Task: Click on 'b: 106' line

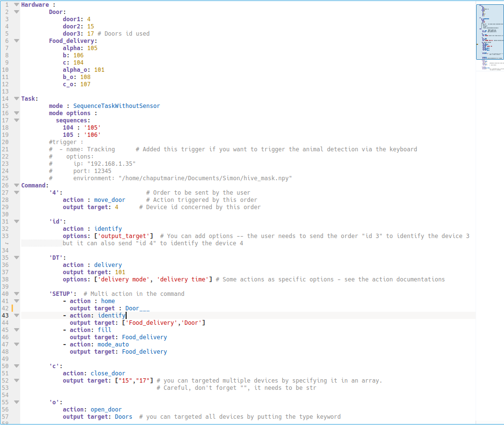Action: point(73,55)
